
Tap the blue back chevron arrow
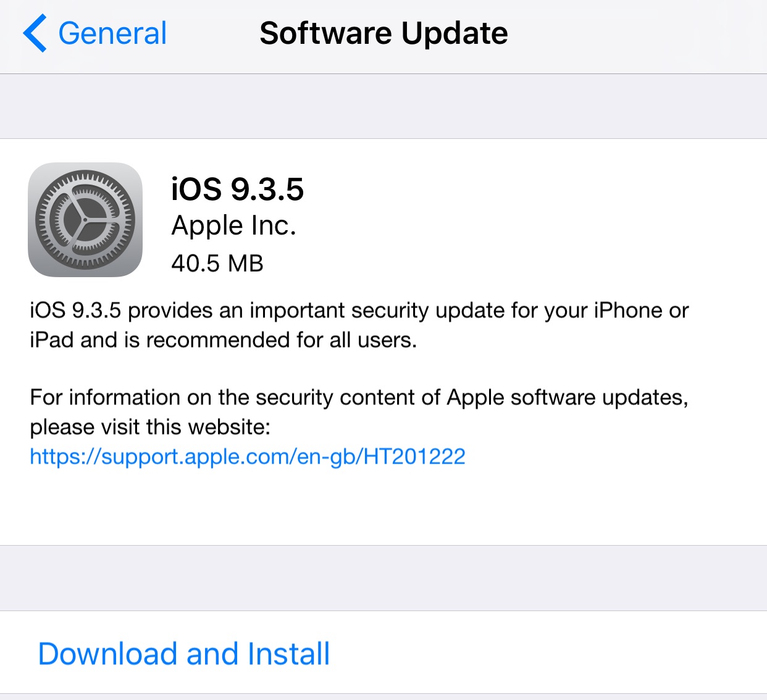pos(35,33)
